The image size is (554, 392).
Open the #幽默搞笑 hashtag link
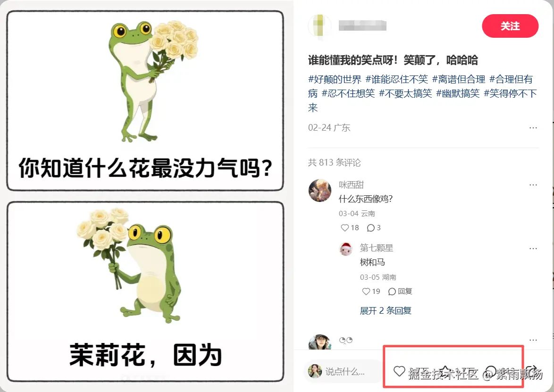click(x=458, y=93)
